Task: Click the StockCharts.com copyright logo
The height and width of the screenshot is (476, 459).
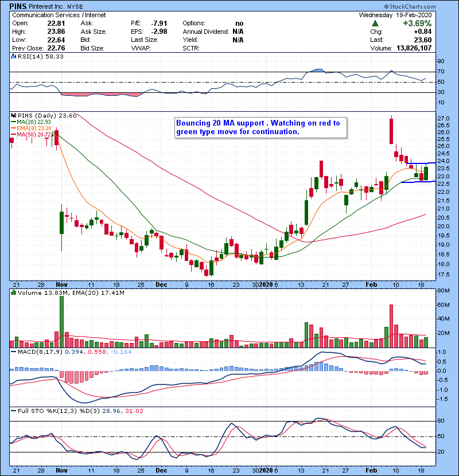Action: pyautogui.click(x=410, y=6)
